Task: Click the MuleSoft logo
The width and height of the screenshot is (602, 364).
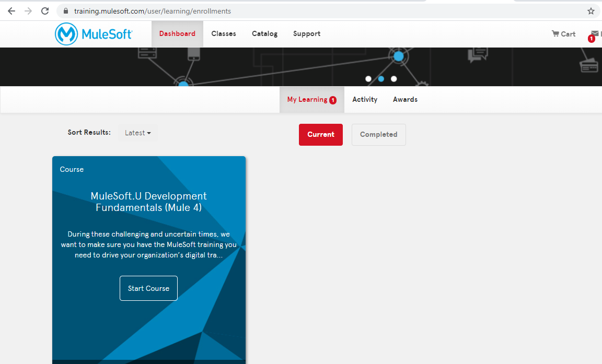Action: point(94,34)
